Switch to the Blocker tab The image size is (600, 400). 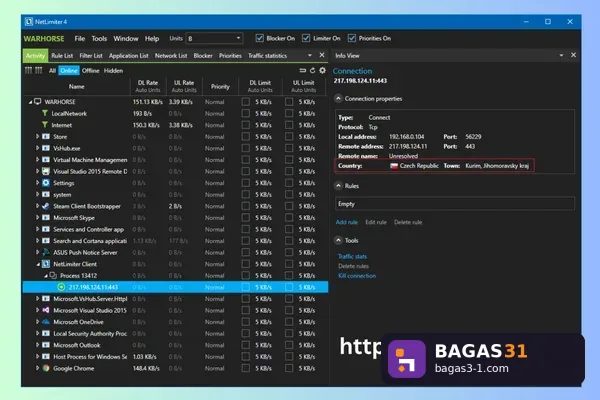(203, 56)
